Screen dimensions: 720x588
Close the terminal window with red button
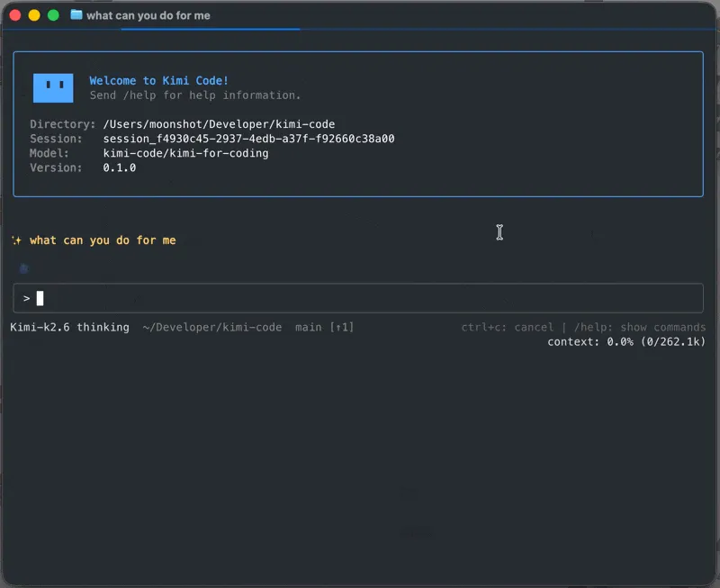click(x=15, y=15)
